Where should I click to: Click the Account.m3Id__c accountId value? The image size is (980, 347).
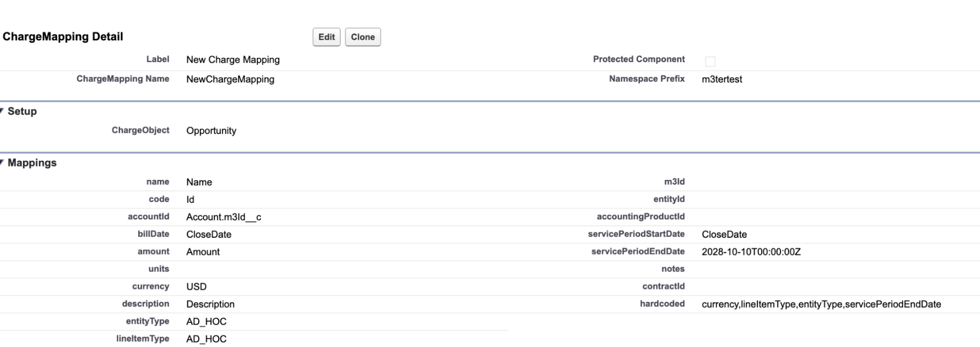click(x=224, y=217)
